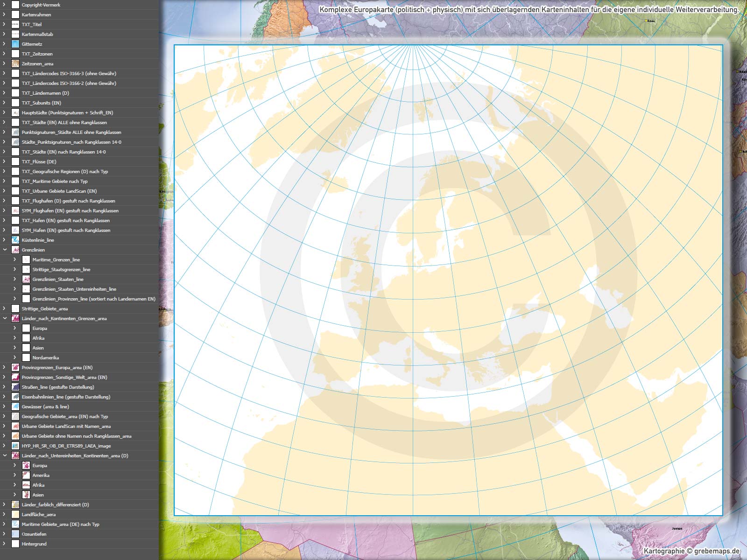Click the Ozeantiefen layer swatch
The image size is (747, 560).
pyautogui.click(x=15, y=534)
